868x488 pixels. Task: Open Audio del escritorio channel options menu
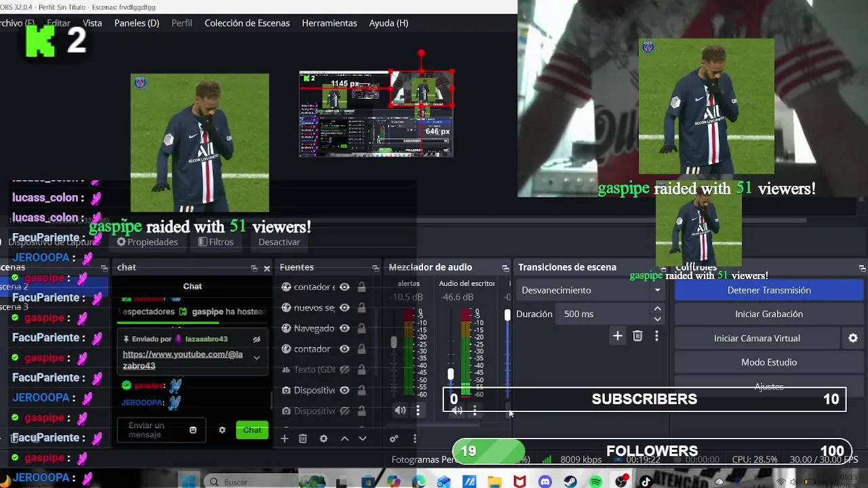click(x=475, y=410)
